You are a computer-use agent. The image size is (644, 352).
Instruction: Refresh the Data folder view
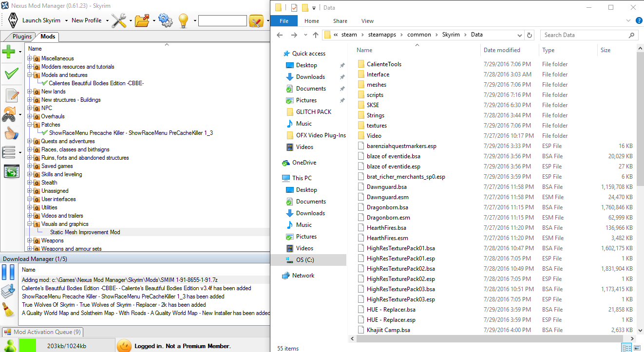pos(530,35)
